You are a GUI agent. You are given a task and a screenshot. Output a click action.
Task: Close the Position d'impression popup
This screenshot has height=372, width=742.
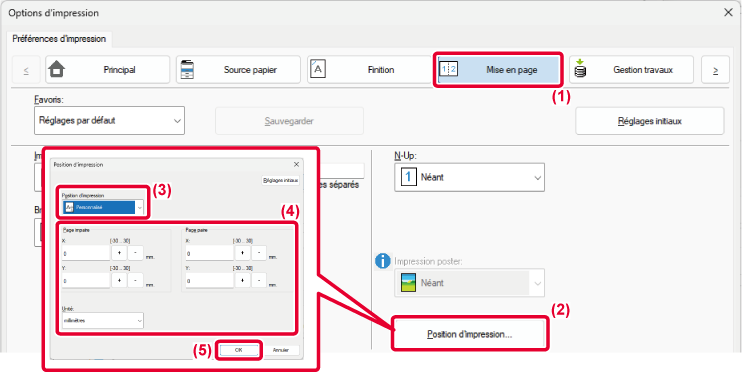click(296, 165)
